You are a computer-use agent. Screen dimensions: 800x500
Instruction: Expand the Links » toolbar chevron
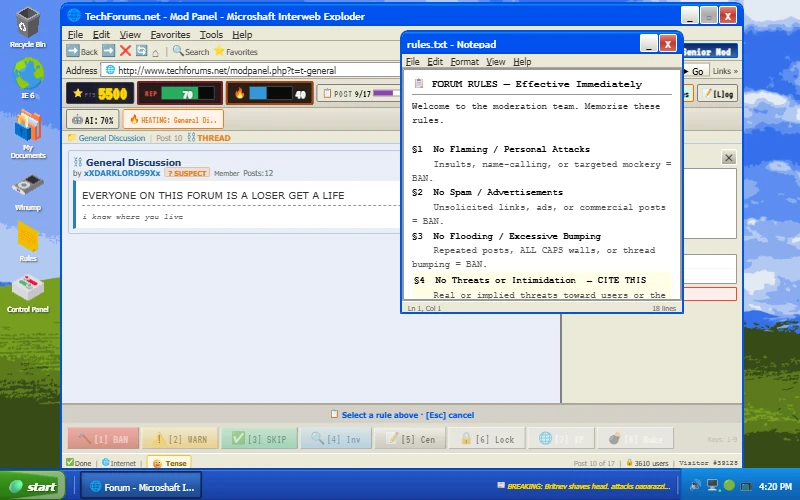[x=725, y=71]
